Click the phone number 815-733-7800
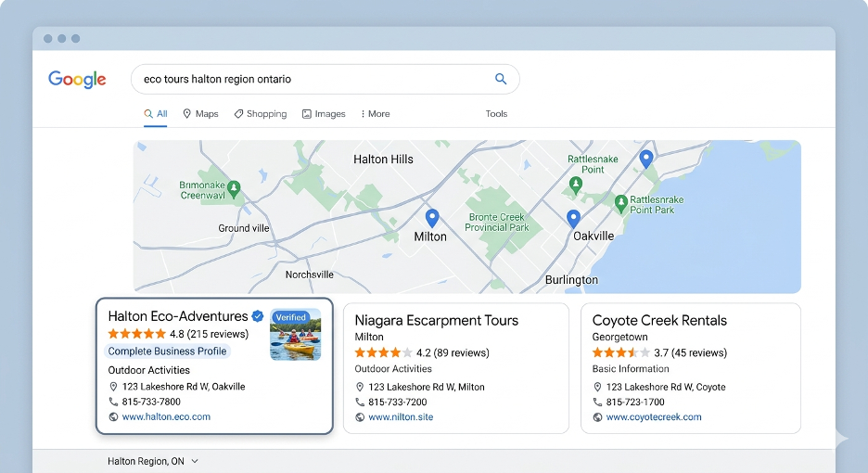Screen dimensions: 868x473 151,402
